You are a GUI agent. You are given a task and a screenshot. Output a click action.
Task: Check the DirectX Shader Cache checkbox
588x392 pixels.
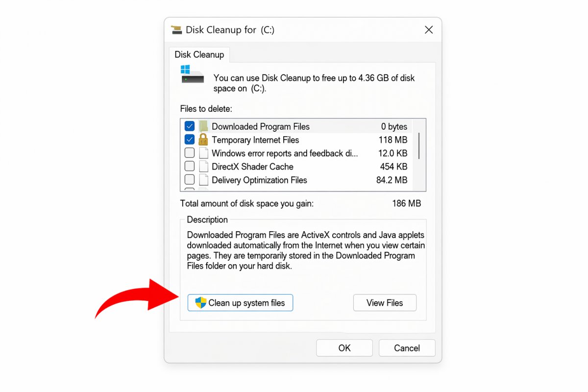click(x=190, y=167)
